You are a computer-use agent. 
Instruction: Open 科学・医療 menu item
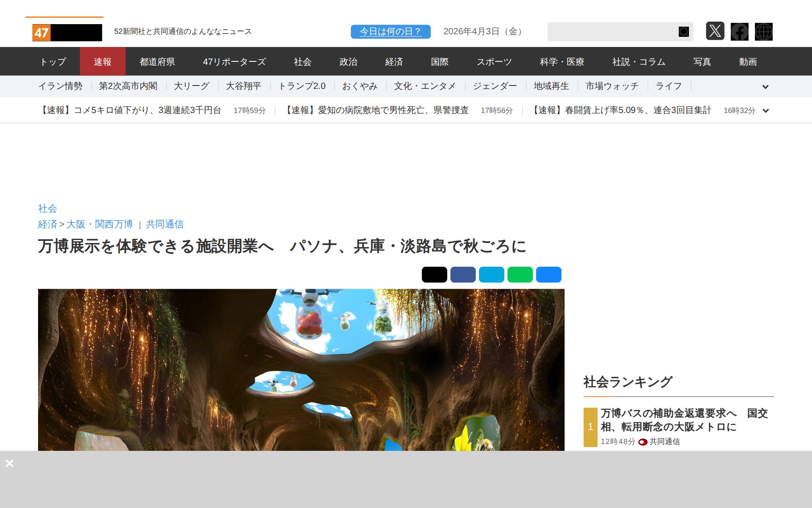[562, 62]
